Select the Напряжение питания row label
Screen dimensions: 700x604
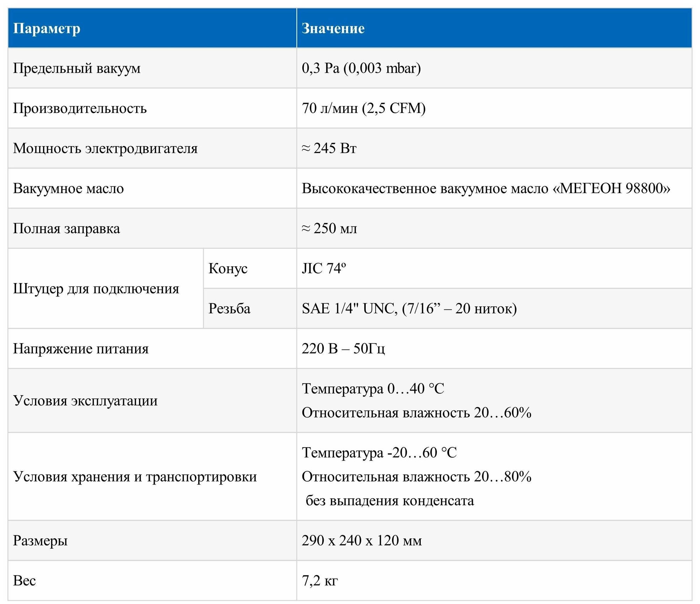81,349
